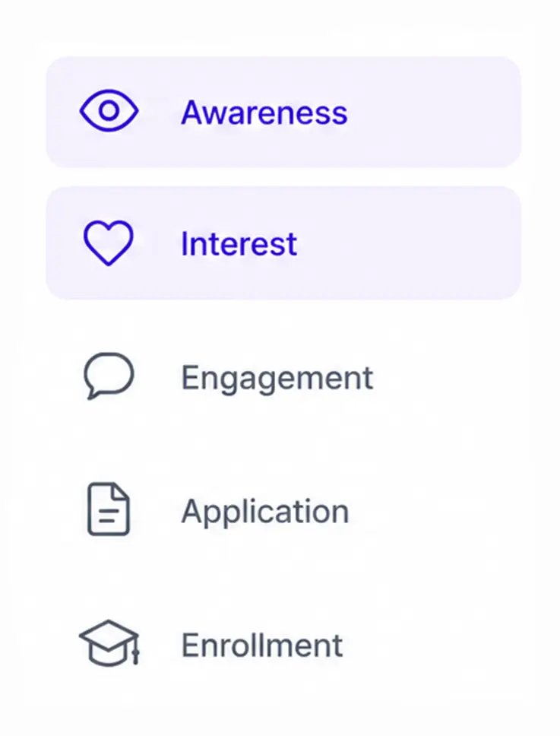Click the speech bubble Engagement icon
This screenshot has height=736, width=560.
[x=109, y=376]
